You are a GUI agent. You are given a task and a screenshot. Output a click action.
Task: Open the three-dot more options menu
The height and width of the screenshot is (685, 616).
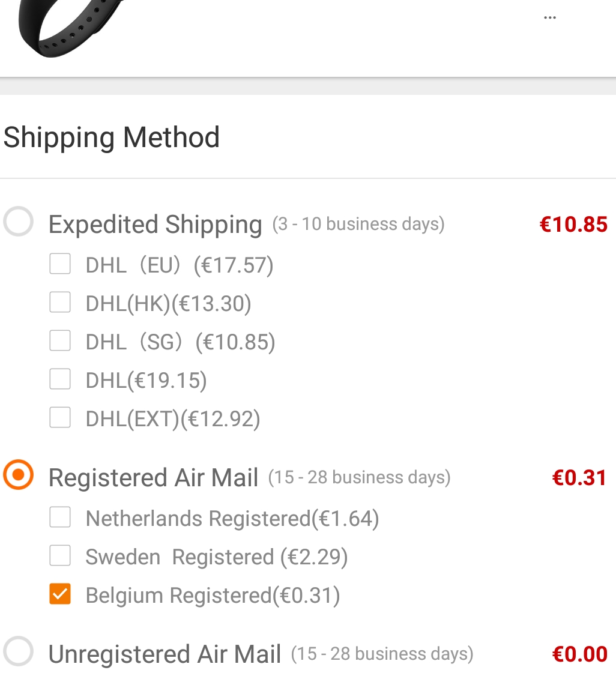coord(549,17)
